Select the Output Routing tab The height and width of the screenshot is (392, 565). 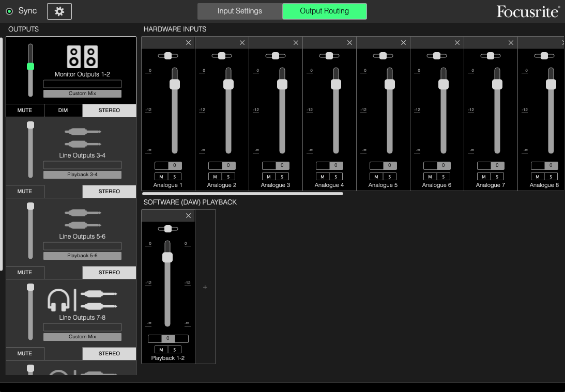click(x=324, y=10)
